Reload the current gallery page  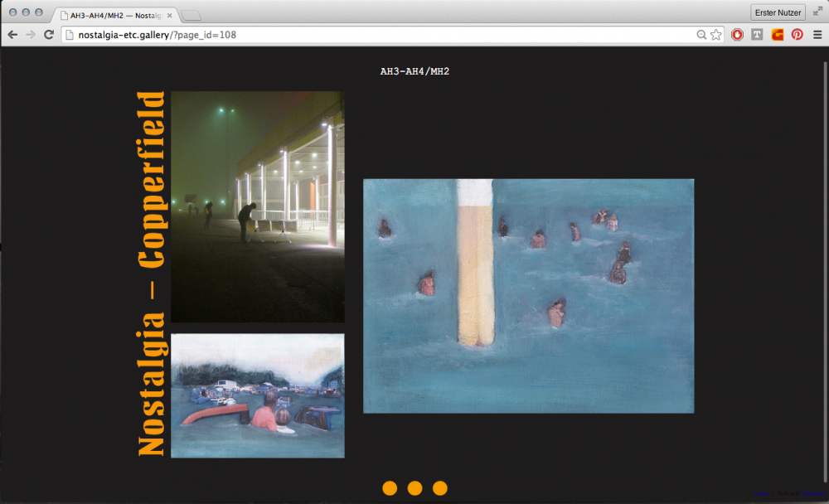[x=49, y=35]
